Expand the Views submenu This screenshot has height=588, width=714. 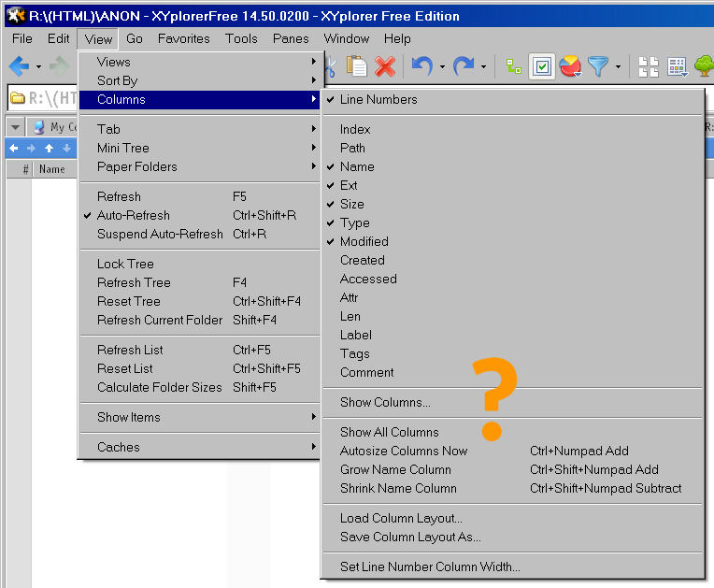click(x=200, y=62)
